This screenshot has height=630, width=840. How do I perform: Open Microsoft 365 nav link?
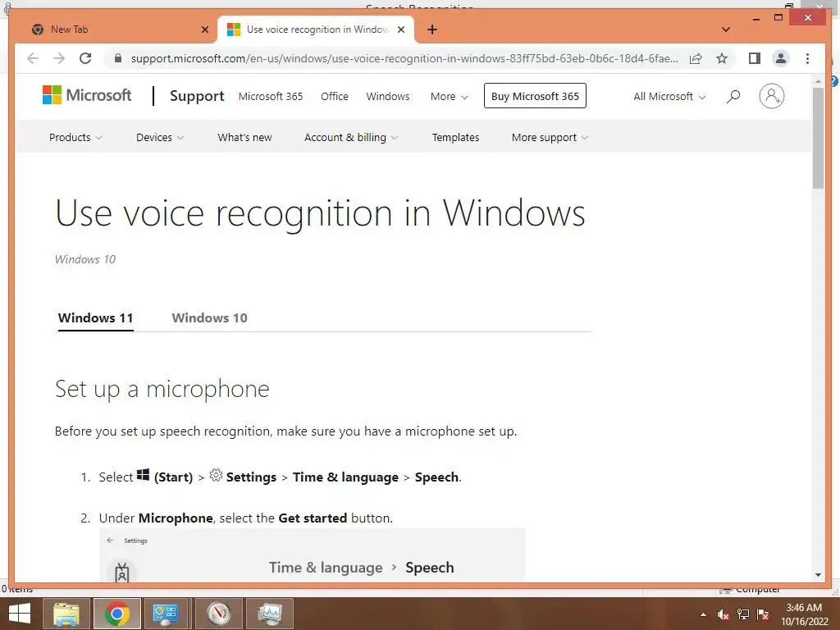pos(271,97)
